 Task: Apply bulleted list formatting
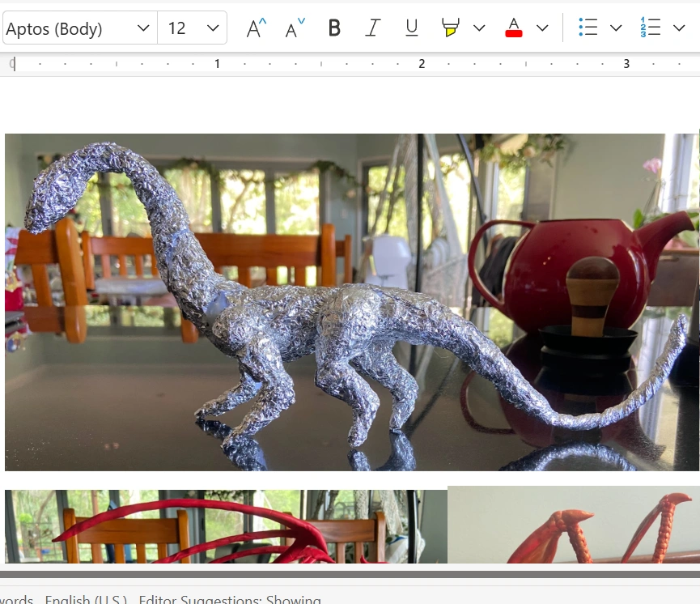[588, 28]
